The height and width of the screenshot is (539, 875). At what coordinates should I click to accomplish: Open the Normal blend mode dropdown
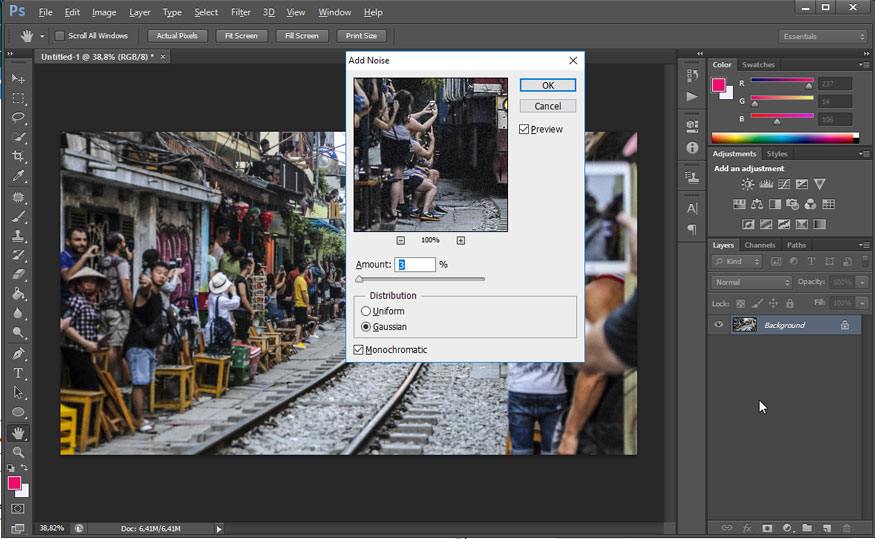751,282
